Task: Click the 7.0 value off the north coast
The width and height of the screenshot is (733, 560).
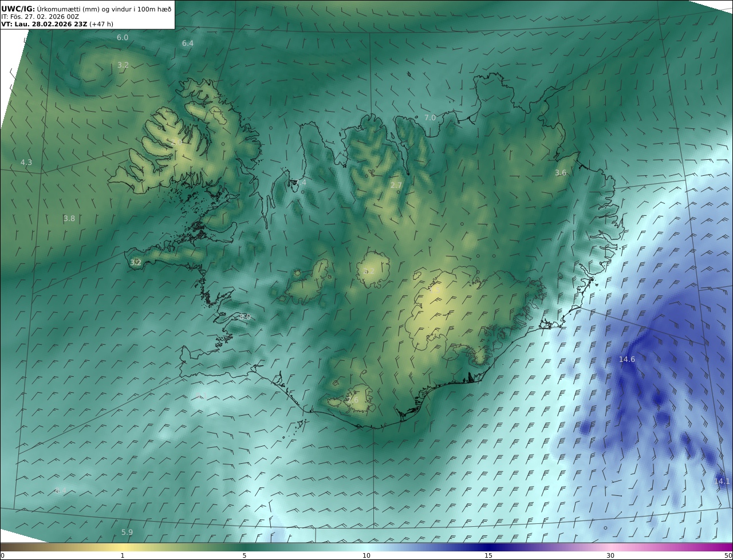Action: tap(430, 117)
